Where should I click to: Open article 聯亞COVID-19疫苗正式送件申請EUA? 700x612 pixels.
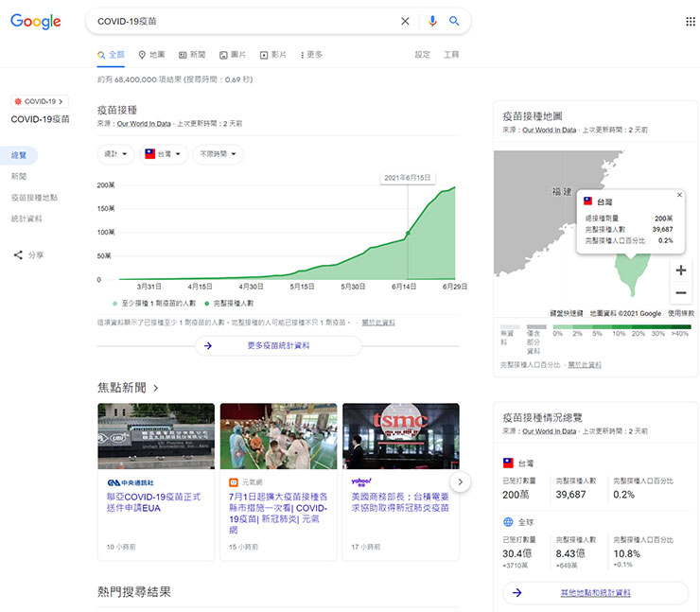pos(153,502)
